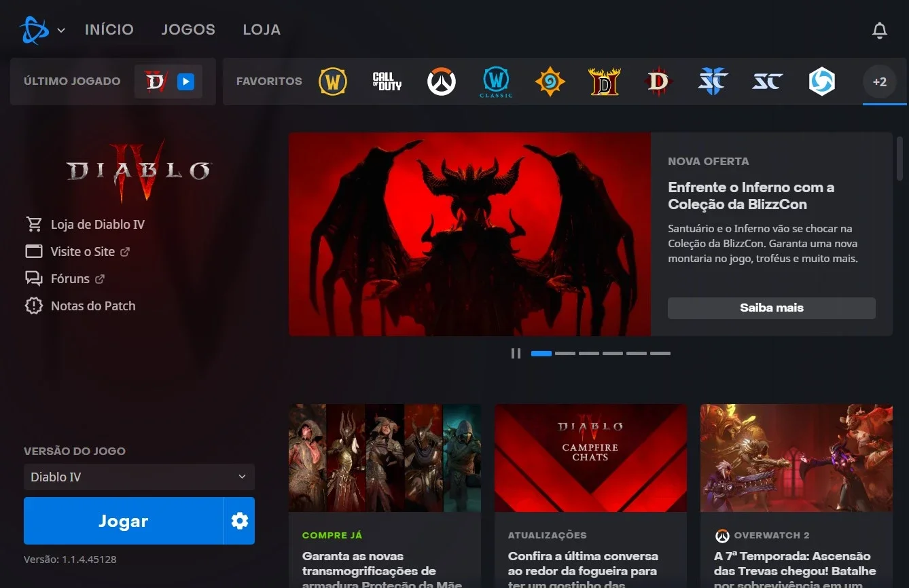Select Diablo III favorite icon
This screenshot has width=909, height=588.
[x=658, y=82]
